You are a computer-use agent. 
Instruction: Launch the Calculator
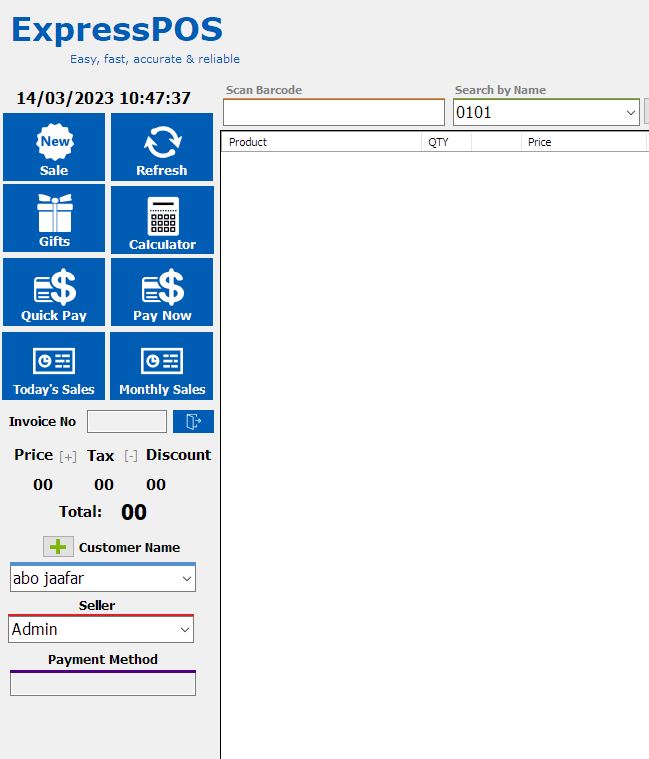[162, 220]
